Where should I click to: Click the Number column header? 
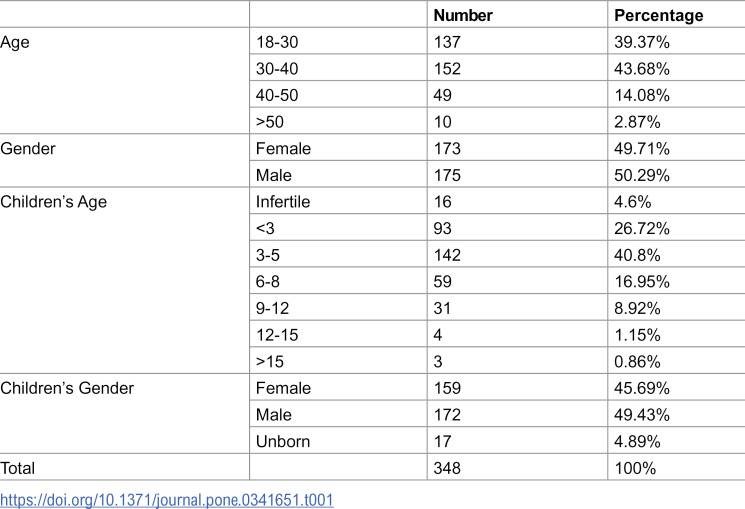click(x=463, y=15)
